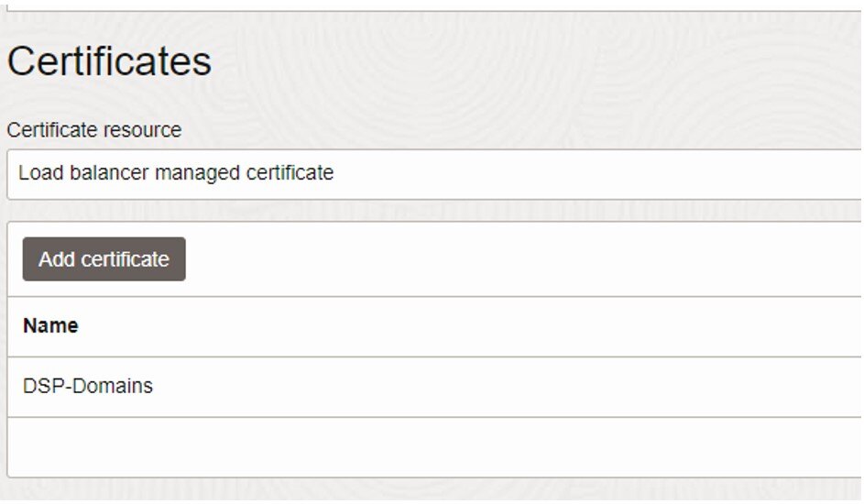Sort by the Name column header
Screen dimensions: 864x504
(x=50, y=325)
